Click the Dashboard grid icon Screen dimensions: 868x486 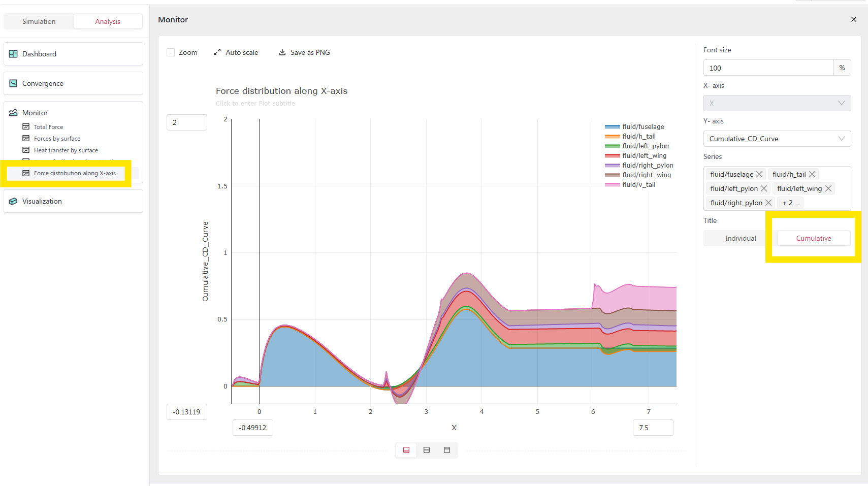coord(13,54)
